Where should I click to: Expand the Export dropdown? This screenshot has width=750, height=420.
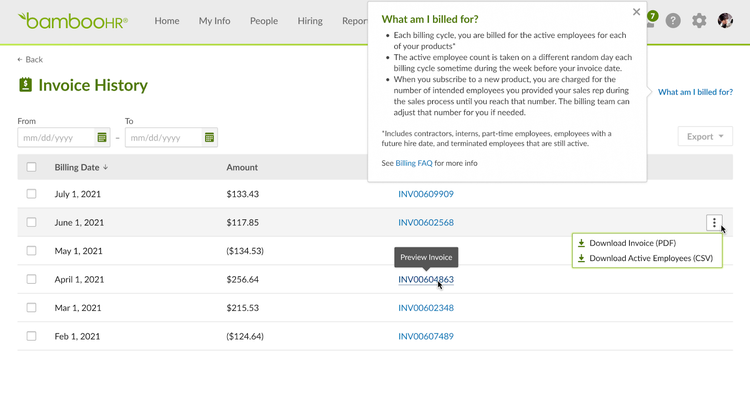[705, 136]
